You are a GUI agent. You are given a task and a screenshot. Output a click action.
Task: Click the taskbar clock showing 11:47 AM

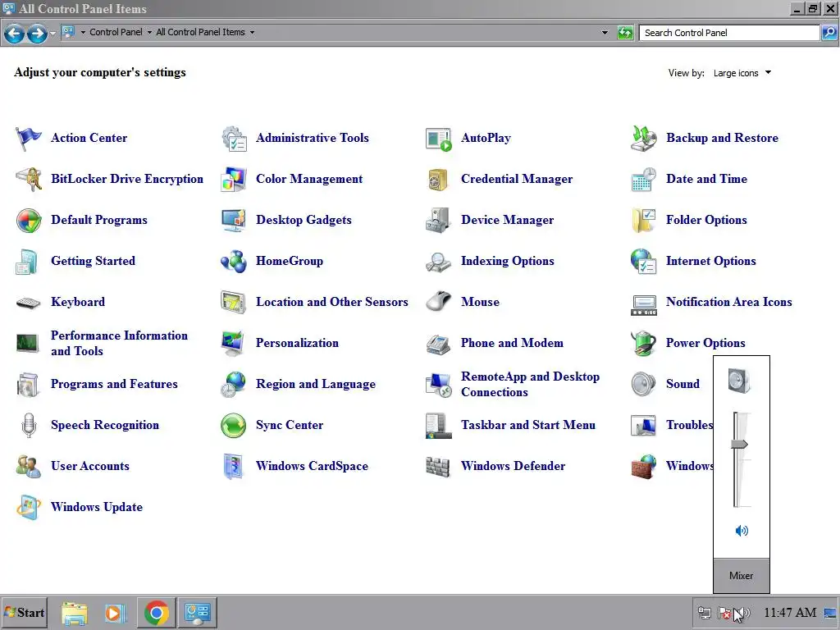(790, 613)
